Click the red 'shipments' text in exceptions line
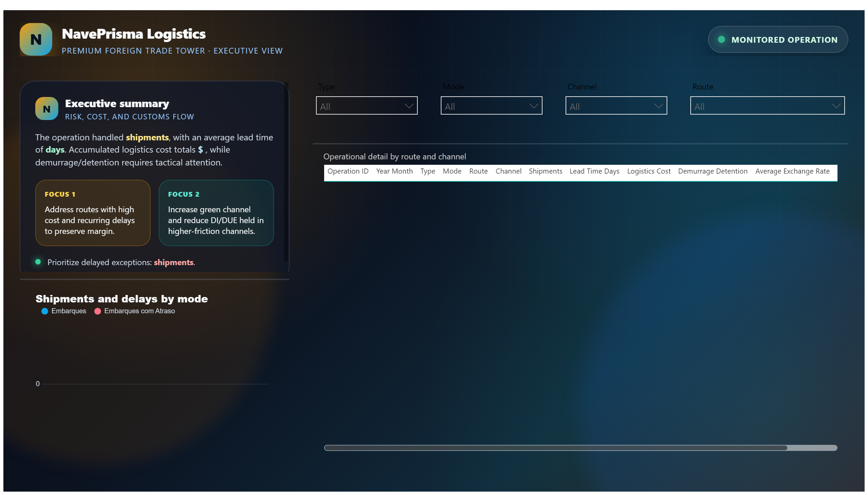This screenshot has height=495, width=868. pyautogui.click(x=173, y=262)
